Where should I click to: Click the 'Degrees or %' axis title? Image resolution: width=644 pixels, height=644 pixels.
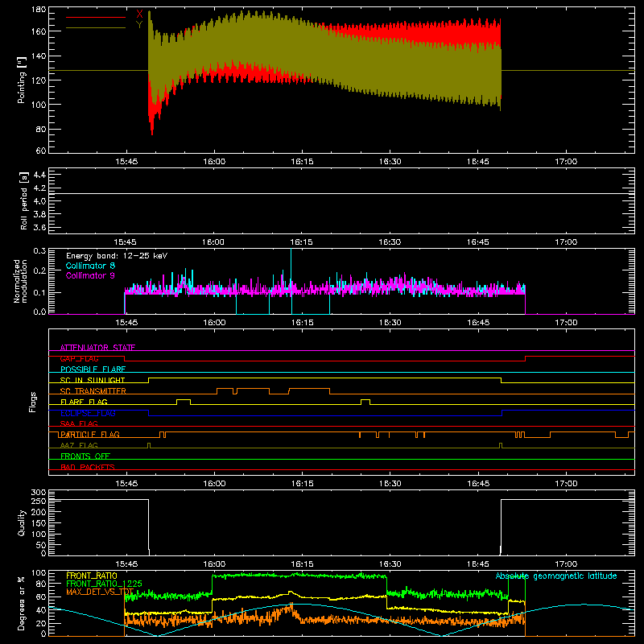22,603
